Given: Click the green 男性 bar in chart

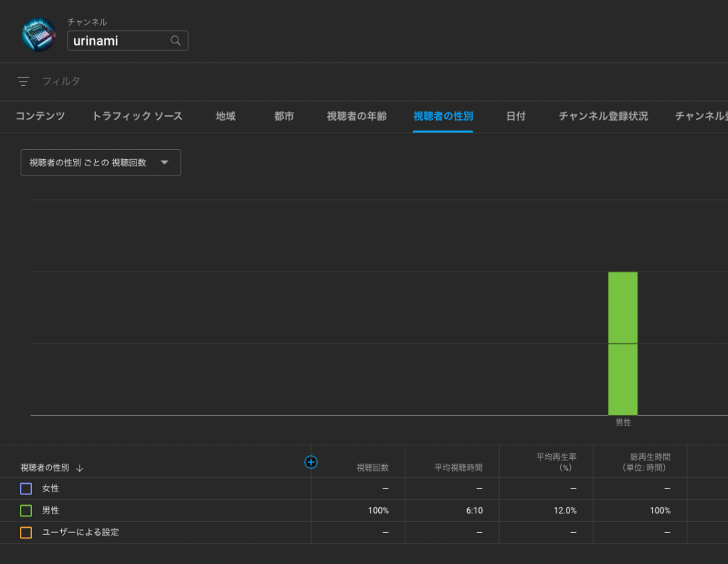Looking at the screenshot, I should tap(623, 343).
